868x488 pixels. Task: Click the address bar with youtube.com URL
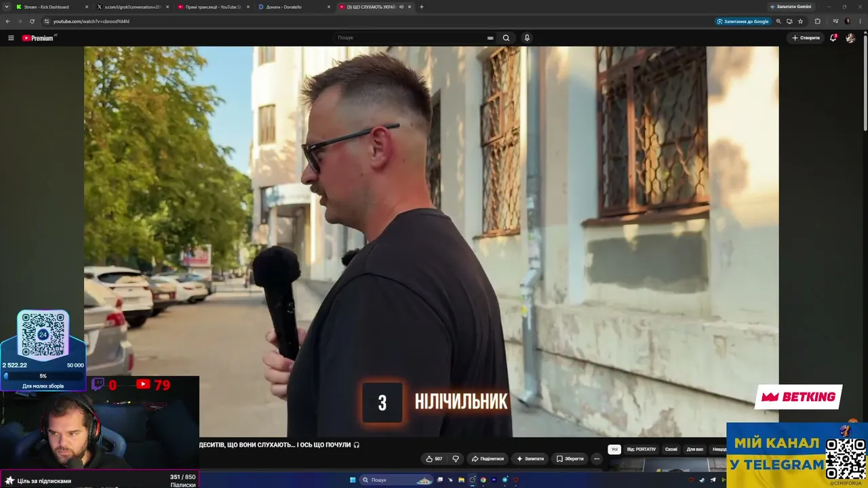tap(380, 21)
